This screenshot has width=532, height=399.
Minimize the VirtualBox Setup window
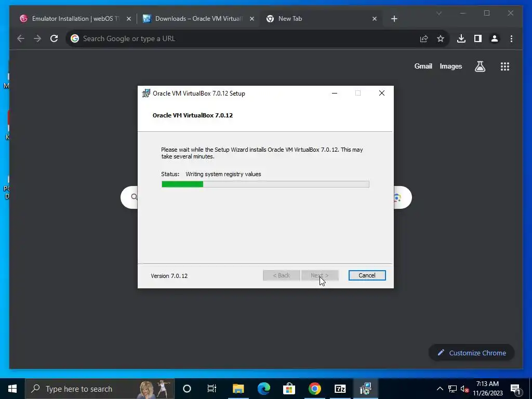(335, 94)
